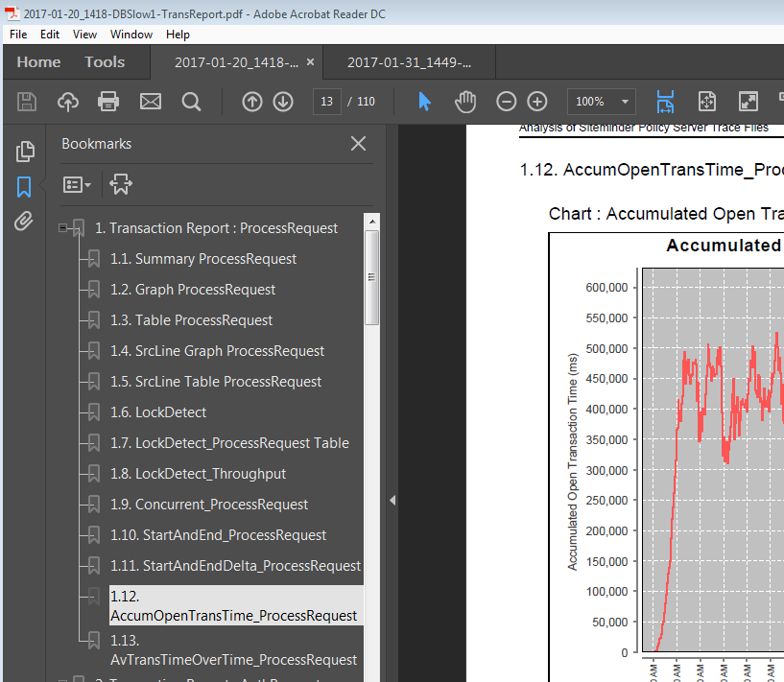784x682 pixels.
Task: Go to next page arrow
Action: 283,102
